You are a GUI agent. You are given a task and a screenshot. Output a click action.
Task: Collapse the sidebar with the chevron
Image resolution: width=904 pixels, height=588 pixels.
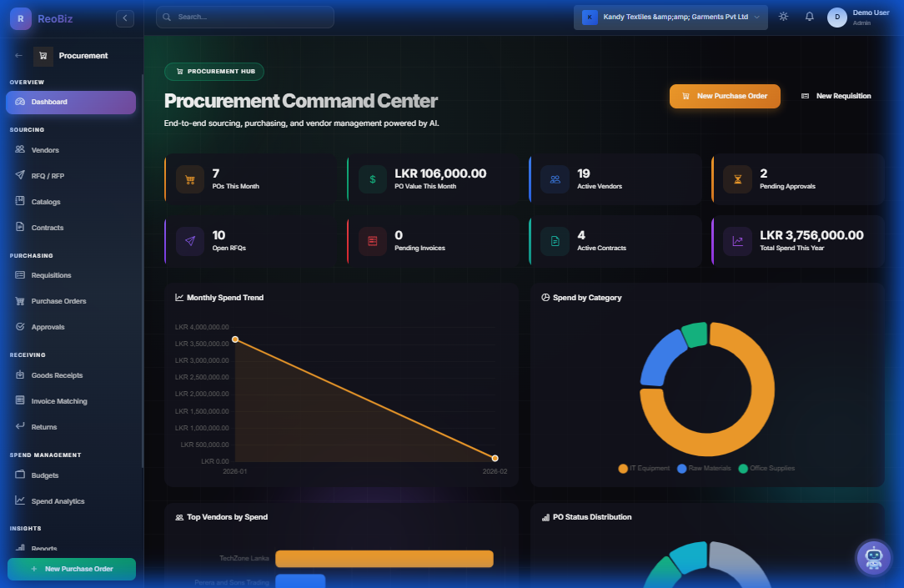click(124, 18)
